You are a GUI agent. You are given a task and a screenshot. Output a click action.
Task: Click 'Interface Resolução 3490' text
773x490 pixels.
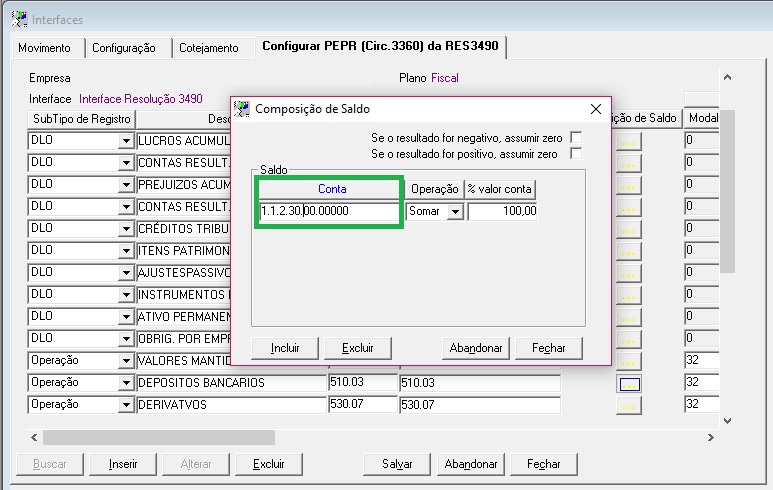pyautogui.click(x=141, y=99)
